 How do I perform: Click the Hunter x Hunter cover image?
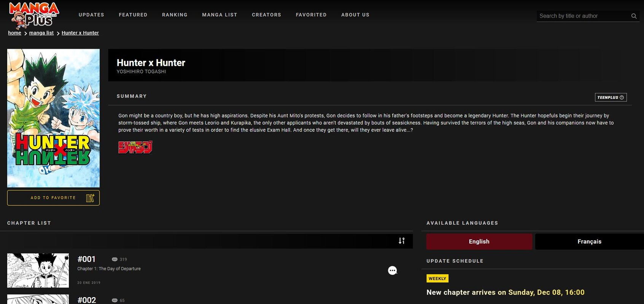pos(53,118)
